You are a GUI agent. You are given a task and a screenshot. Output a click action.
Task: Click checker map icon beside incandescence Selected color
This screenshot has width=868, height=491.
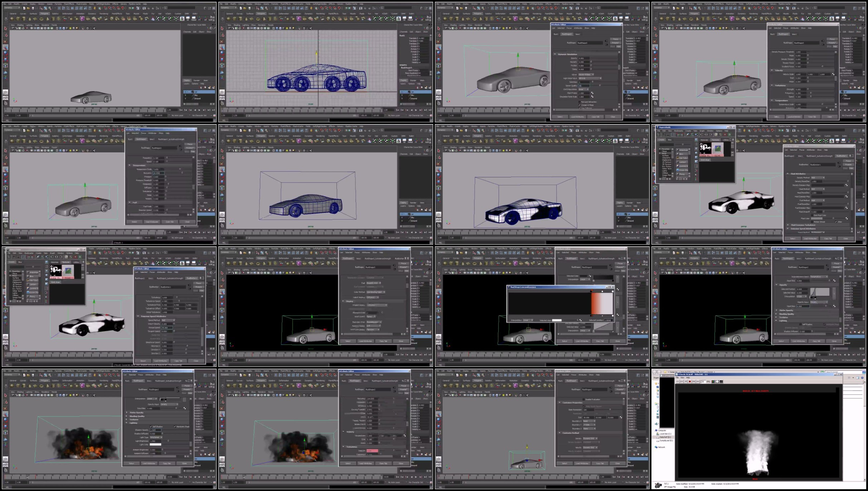click(581, 320)
